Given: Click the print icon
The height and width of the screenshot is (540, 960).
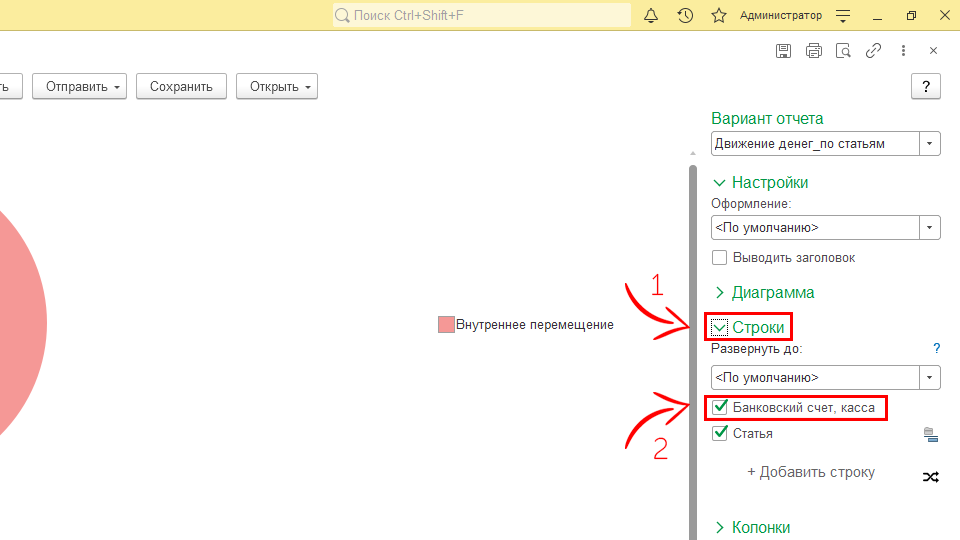Looking at the screenshot, I should pyautogui.click(x=814, y=50).
